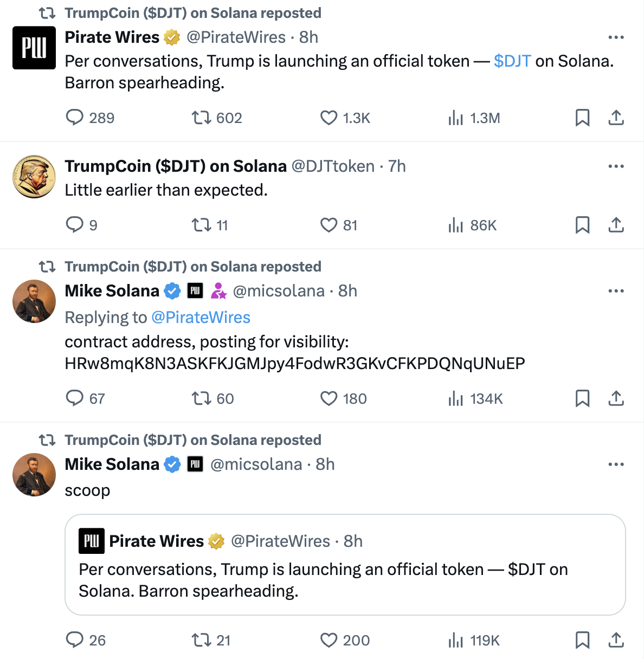Click the view analytics icon showing 1.3M views

click(x=456, y=118)
